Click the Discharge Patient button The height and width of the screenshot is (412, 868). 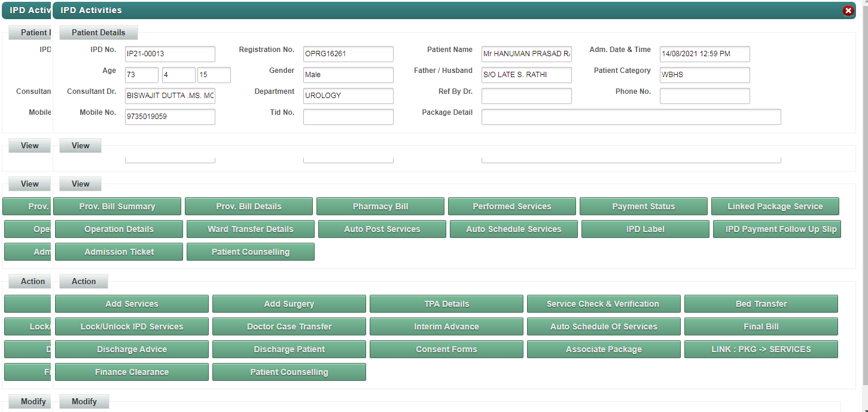(289, 349)
